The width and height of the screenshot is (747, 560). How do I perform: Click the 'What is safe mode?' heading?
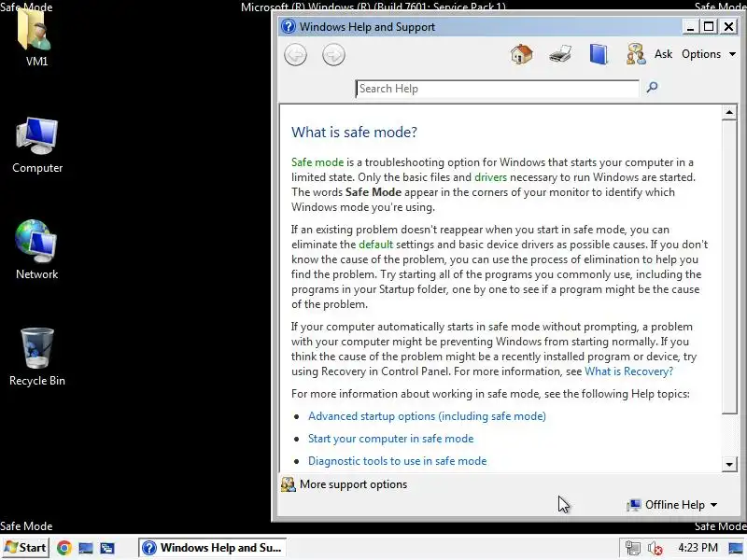pos(354,132)
